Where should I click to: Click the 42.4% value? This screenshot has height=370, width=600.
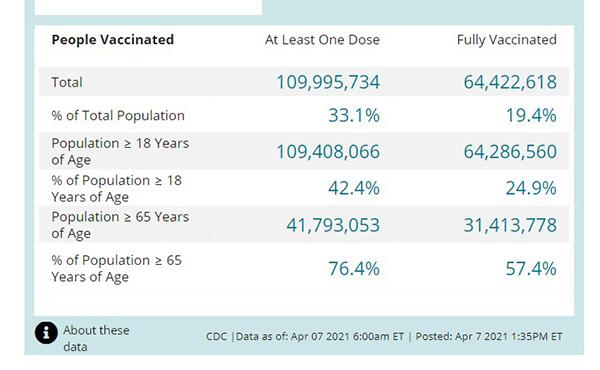pyautogui.click(x=354, y=188)
